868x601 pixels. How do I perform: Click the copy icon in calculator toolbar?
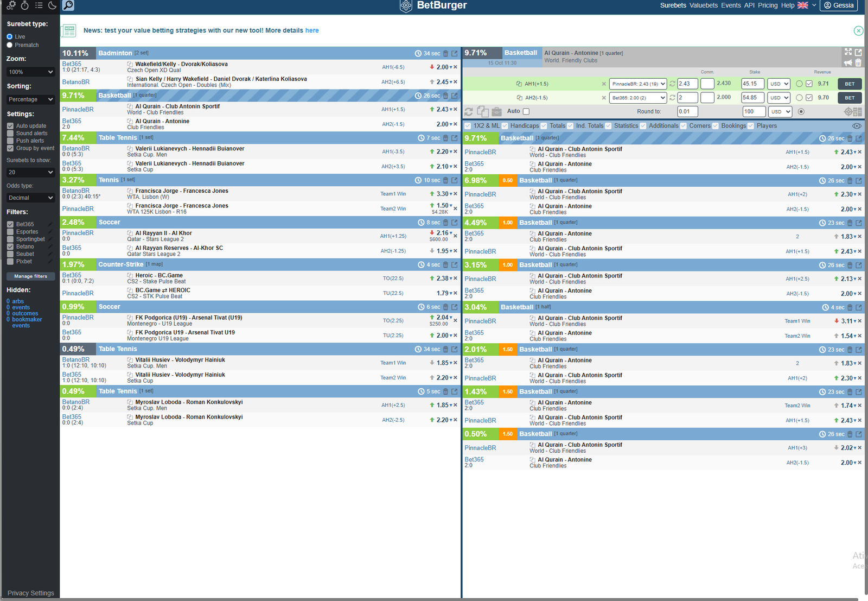(483, 112)
